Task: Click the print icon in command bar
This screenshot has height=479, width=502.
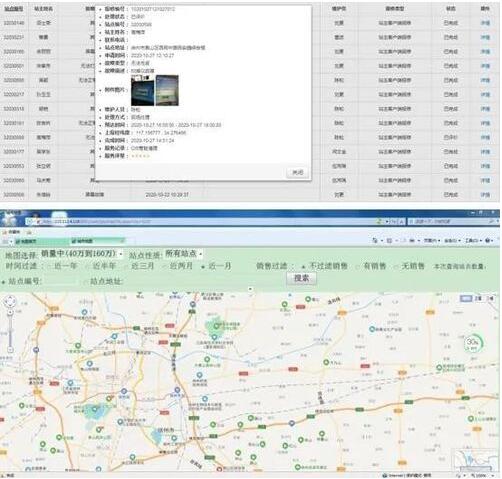Action: [x=413, y=240]
